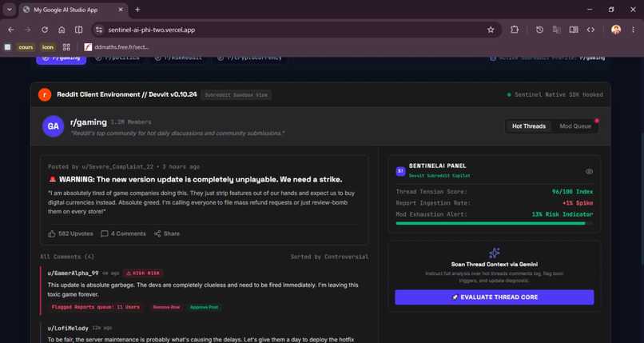Screen dimensions: 644x343
Task: Open the browser three-dot menu
Action: click(634, 30)
